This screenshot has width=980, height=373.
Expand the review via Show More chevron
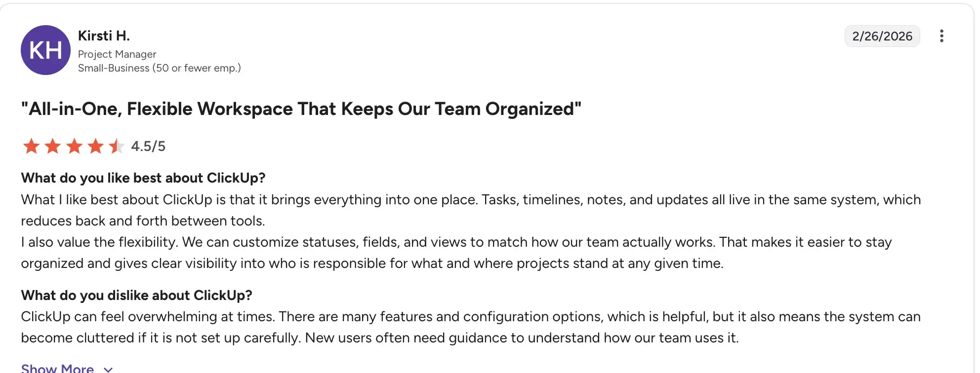(x=108, y=369)
